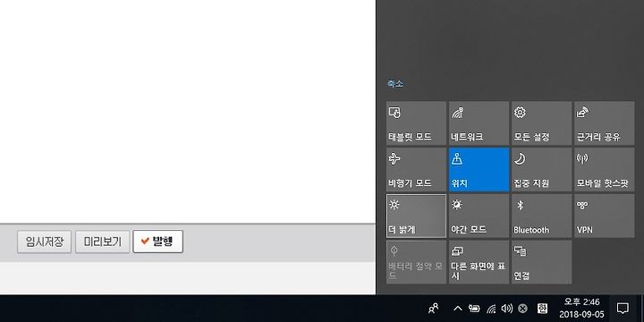The image size is (644, 322).
Task: Close Action Center via taskbar notification icon
Action: [x=623, y=308]
